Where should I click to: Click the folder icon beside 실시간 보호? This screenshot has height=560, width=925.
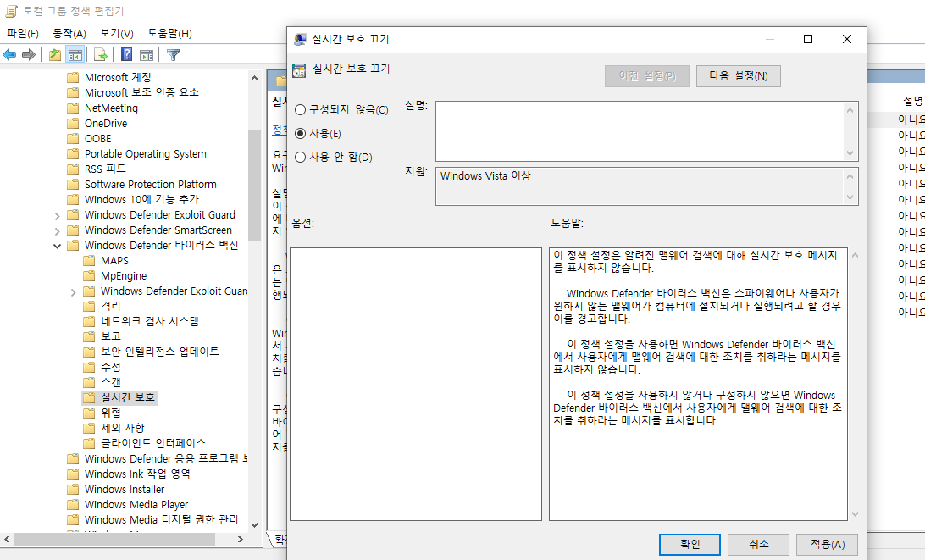(89, 397)
